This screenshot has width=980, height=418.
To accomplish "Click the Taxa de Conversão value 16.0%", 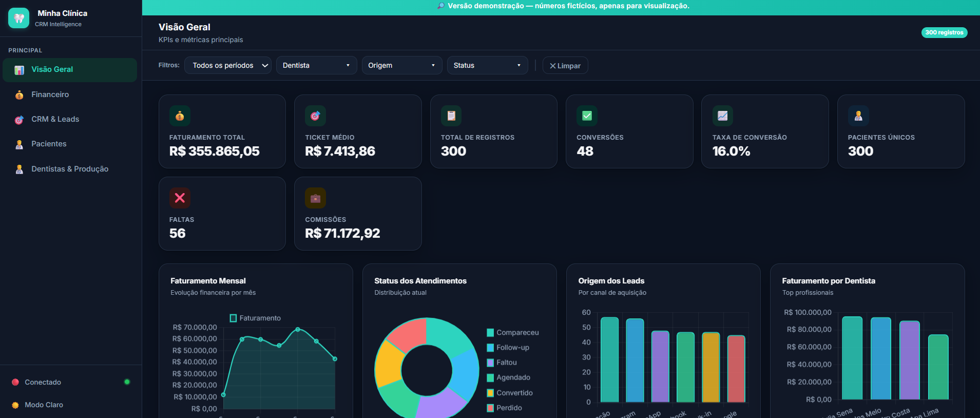I will pos(731,151).
